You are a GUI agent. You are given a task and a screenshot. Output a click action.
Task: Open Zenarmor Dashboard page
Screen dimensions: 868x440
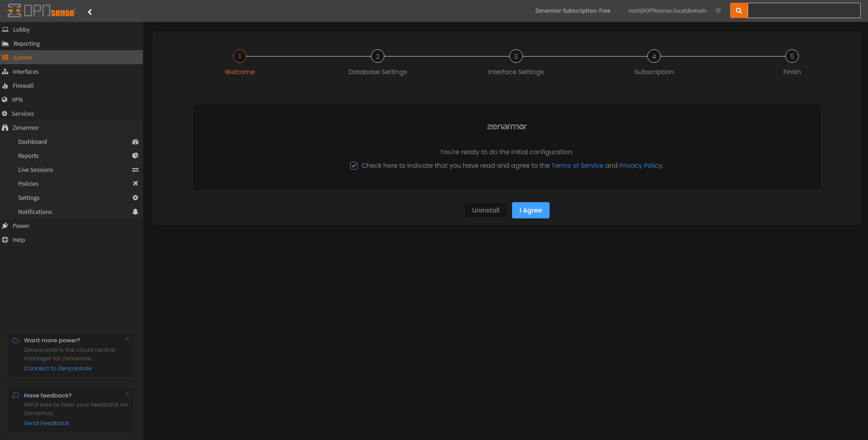(x=71, y=142)
